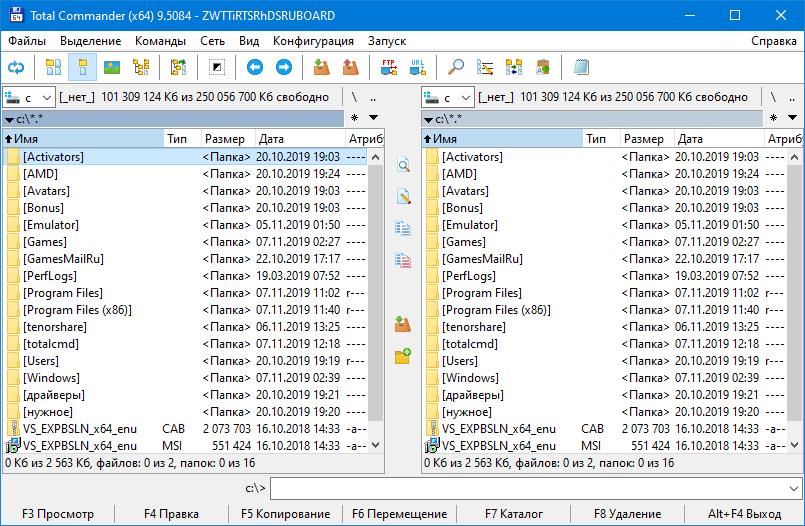Expand the command line history dropdown
The width and height of the screenshot is (805, 526).
tap(794, 488)
